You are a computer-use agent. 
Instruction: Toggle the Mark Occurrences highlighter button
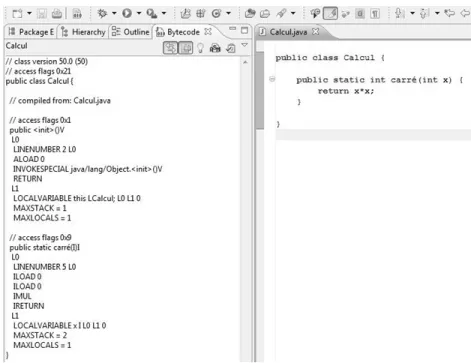[x=330, y=13]
